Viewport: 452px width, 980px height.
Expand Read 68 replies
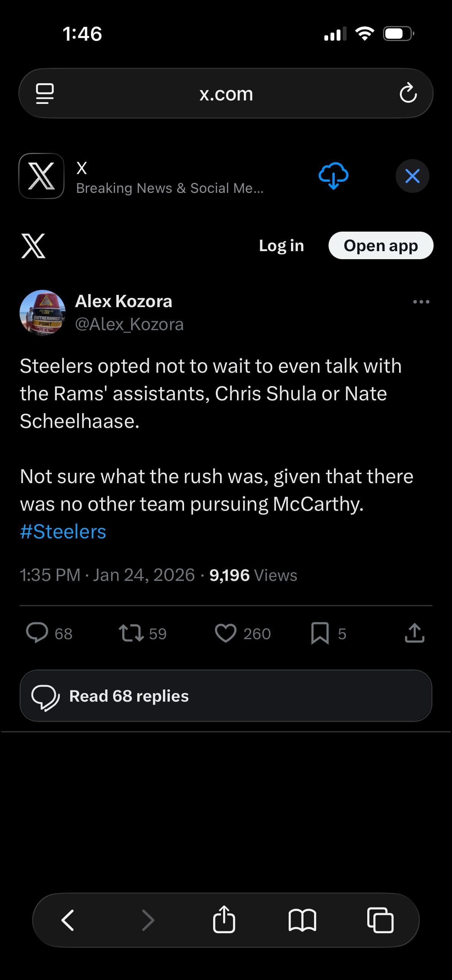pyautogui.click(x=226, y=696)
